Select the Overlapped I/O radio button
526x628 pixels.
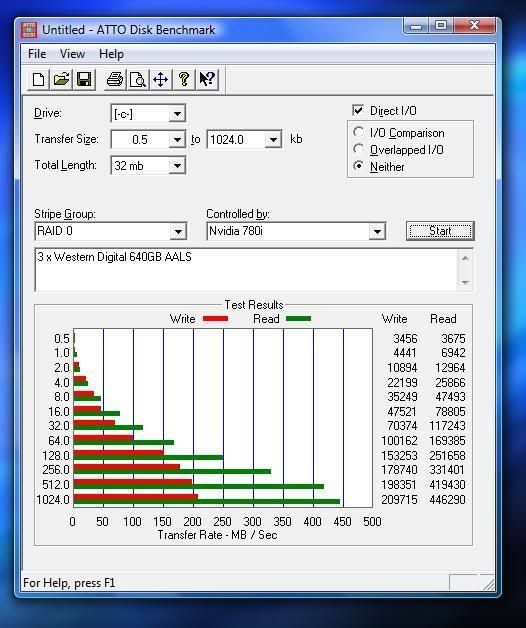pos(358,149)
